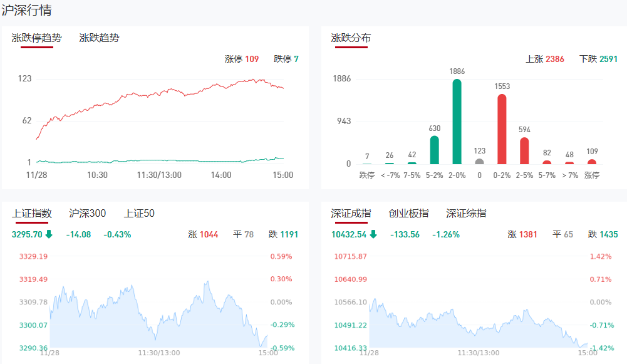This screenshot has width=627, height=364.
Task: Click the green 5-2% bar showing 630
Action: [434, 150]
